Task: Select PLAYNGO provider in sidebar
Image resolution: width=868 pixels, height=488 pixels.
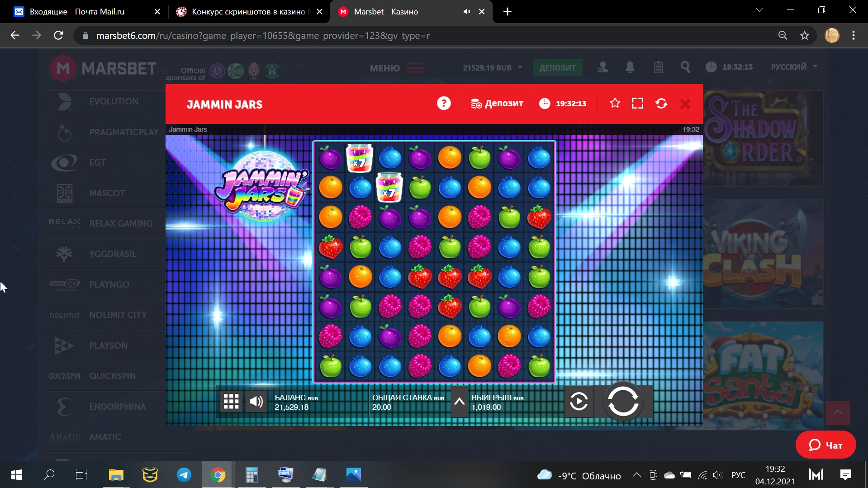Action: 104,284
